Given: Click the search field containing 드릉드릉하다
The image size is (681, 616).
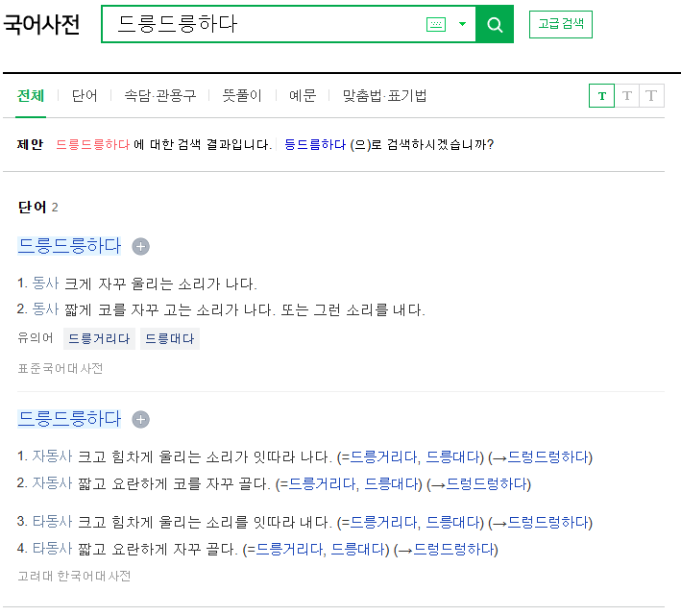Looking at the screenshot, I should pos(259,25).
